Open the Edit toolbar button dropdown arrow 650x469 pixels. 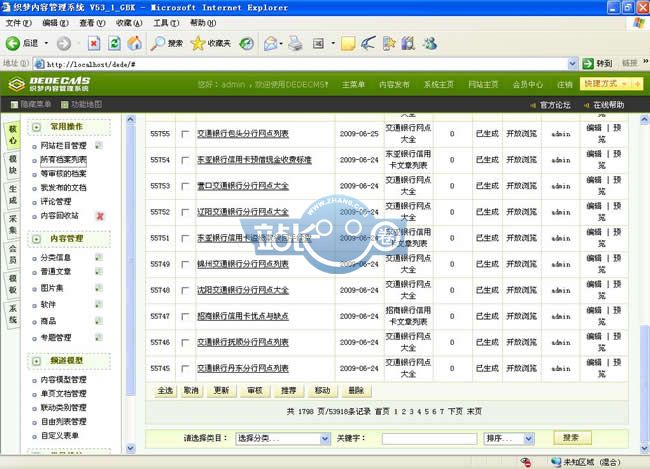tap(332, 43)
